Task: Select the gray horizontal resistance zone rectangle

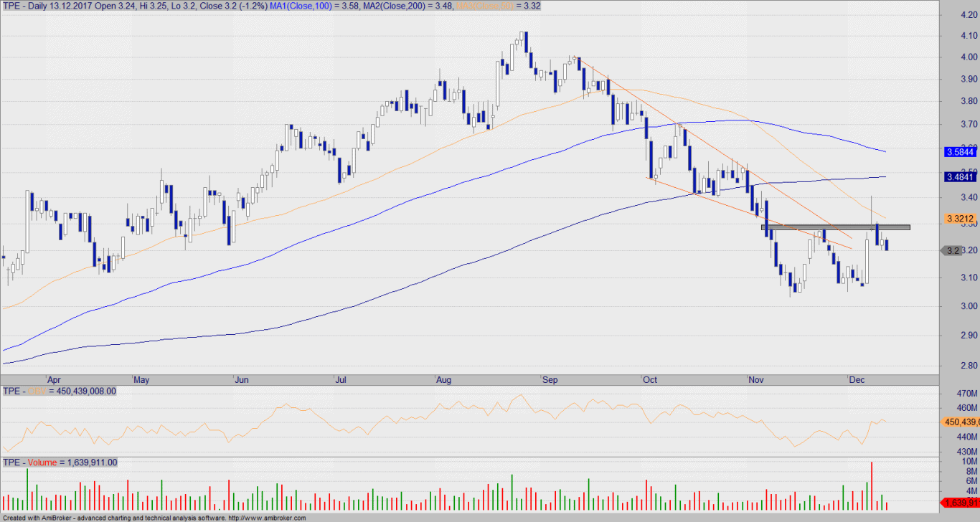Action: [x=835, y=227]
